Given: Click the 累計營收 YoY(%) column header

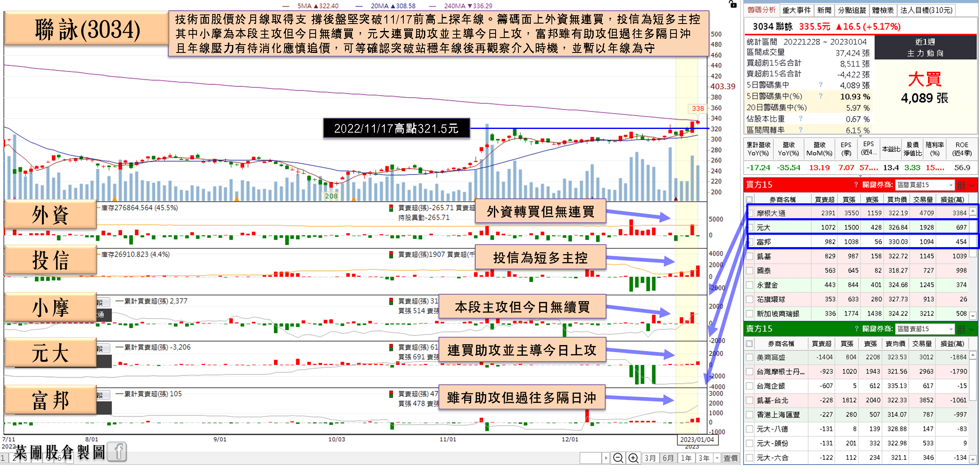Looking at the screenshot, I should 758,149.
